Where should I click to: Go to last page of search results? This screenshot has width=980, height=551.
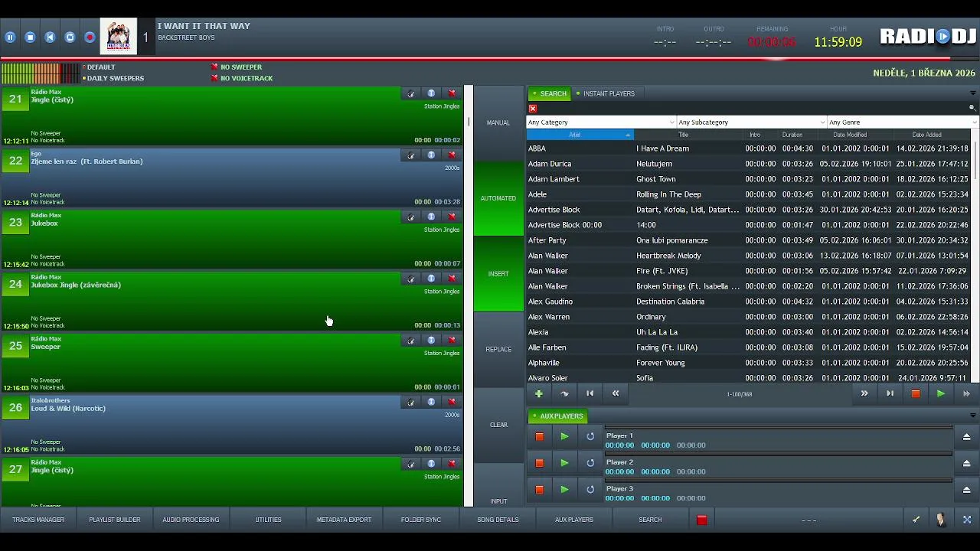tap(890, 393)
